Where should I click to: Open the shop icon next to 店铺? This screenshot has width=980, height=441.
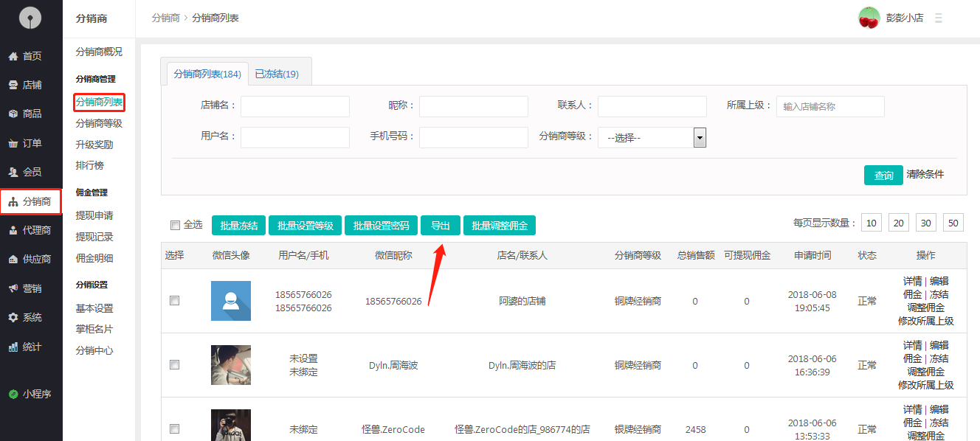coord(13,85)
